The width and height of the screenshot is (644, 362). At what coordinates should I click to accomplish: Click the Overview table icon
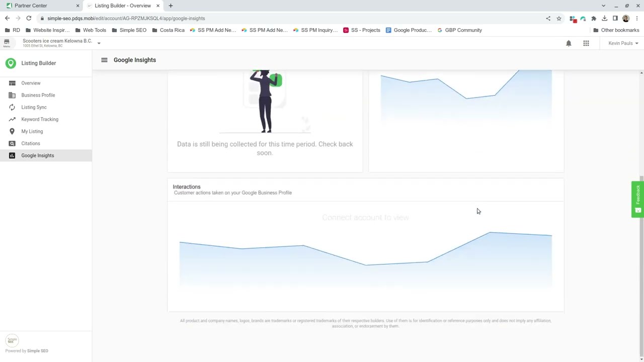coord(12,83)
